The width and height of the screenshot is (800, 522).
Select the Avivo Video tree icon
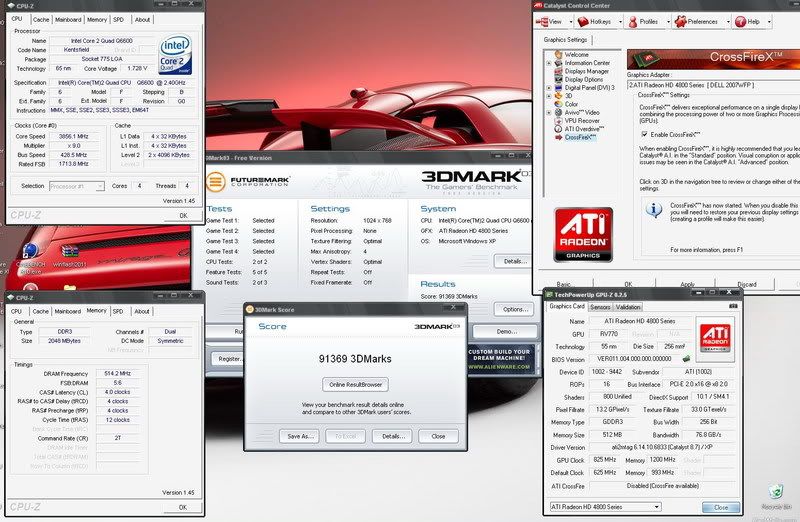[x=558, y=112]
